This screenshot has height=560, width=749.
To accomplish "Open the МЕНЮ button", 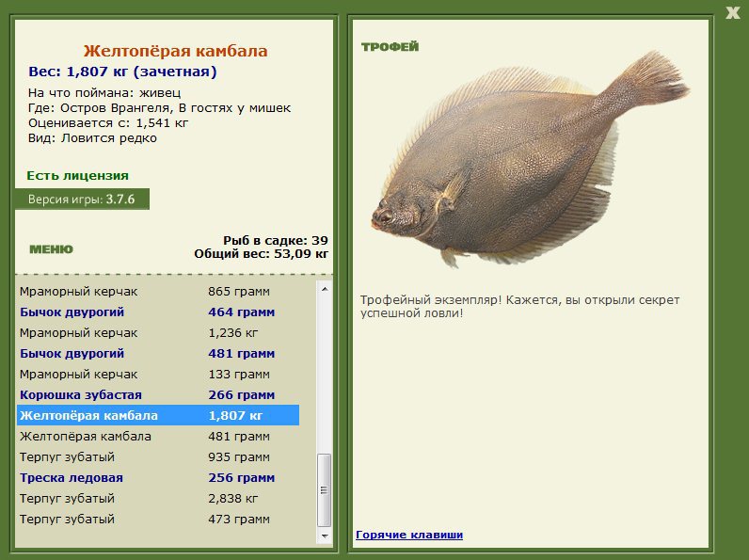I will click(x=51, y=249).
